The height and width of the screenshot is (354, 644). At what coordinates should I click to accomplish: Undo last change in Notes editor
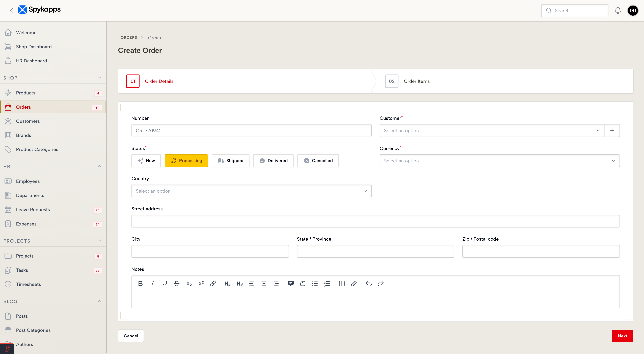click(368, 283)
